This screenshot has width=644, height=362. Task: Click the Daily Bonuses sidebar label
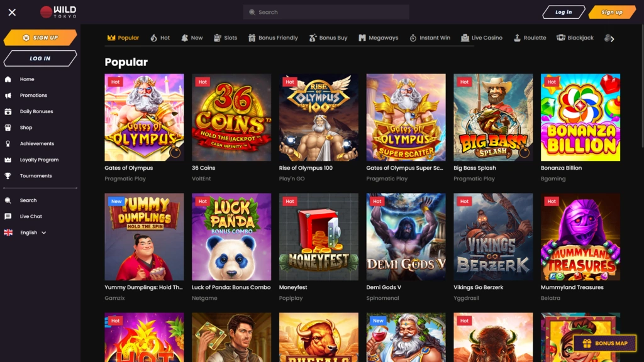(x=36, y=111)
